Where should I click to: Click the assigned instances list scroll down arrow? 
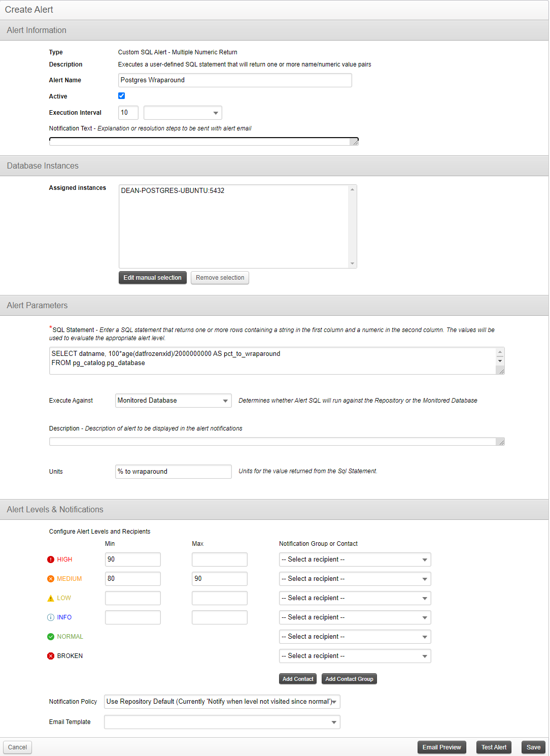tap(352, 264)
